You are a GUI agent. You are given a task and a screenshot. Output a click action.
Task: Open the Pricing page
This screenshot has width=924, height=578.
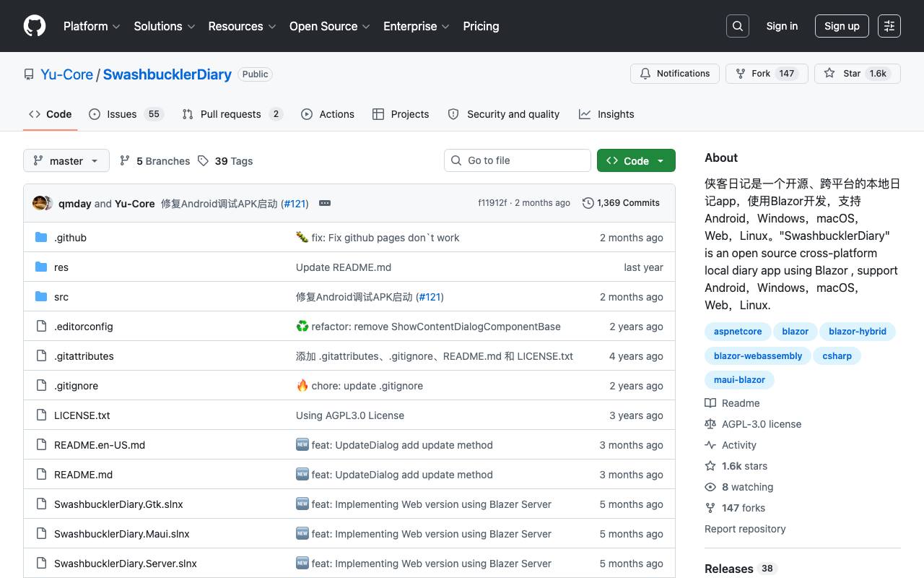point(481,26)
